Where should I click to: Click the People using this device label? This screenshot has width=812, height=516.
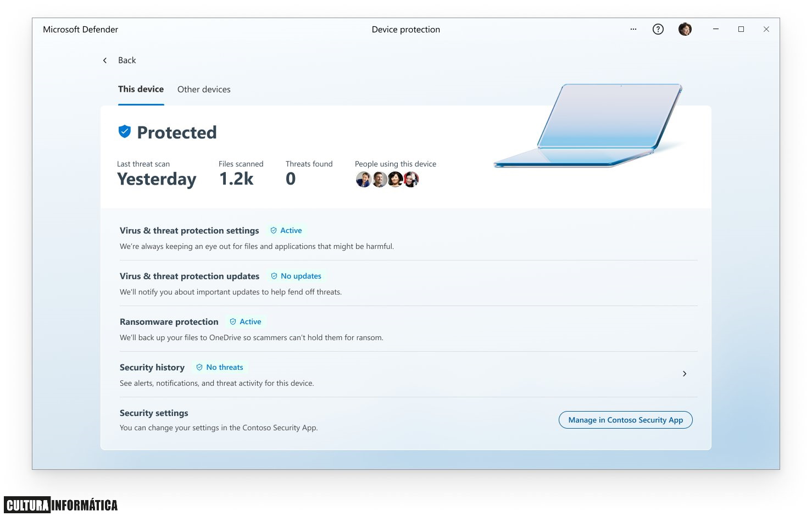pyautogui.click(x=396, y=164)
